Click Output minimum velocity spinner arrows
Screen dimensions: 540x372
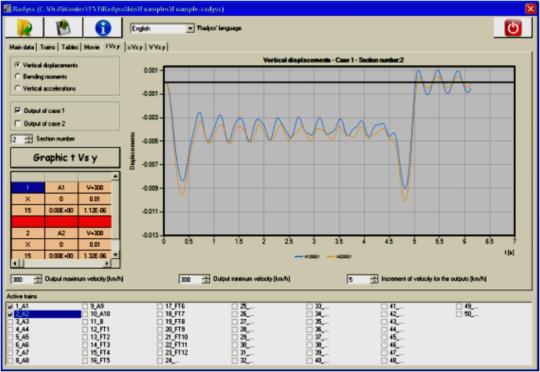click(206, 279)
